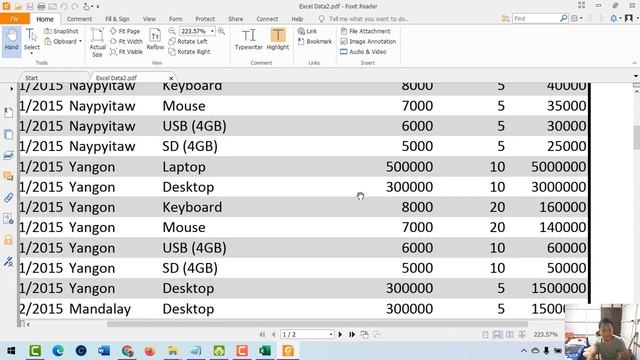Insert a Link
This screenshot has height=360, width=640.
(x=307, y=31)
